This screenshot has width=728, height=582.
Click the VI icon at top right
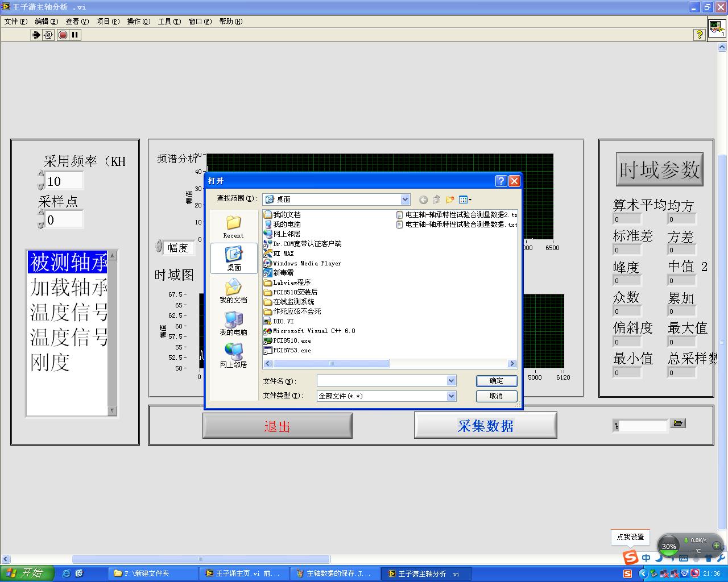(717, 28)
